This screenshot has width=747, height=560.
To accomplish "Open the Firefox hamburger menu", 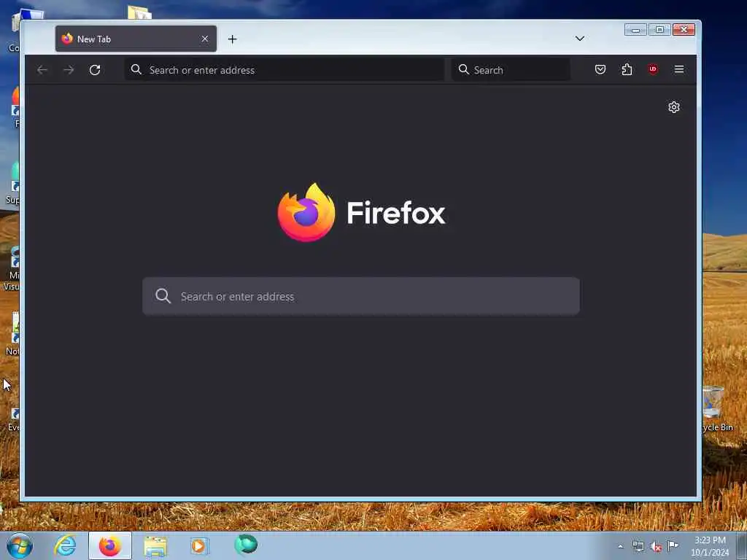I will (x=679, y=69).
